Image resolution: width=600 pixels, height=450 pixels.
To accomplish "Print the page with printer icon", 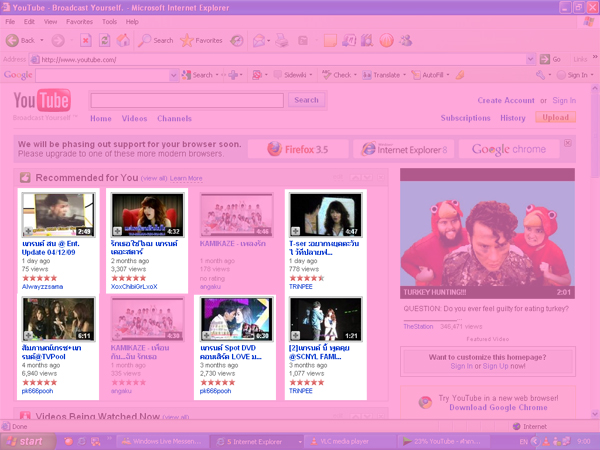I will pyautogui.click(x=282, y=41).
